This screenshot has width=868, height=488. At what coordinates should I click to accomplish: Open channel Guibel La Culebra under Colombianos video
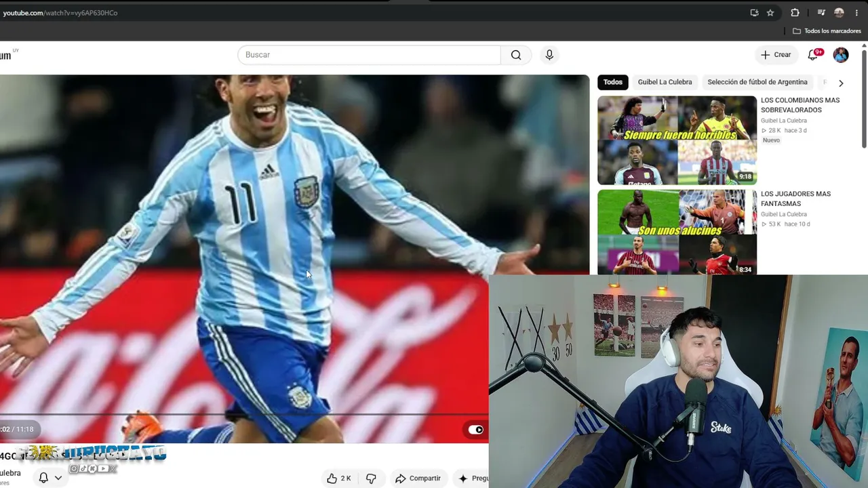pos(784,121)
